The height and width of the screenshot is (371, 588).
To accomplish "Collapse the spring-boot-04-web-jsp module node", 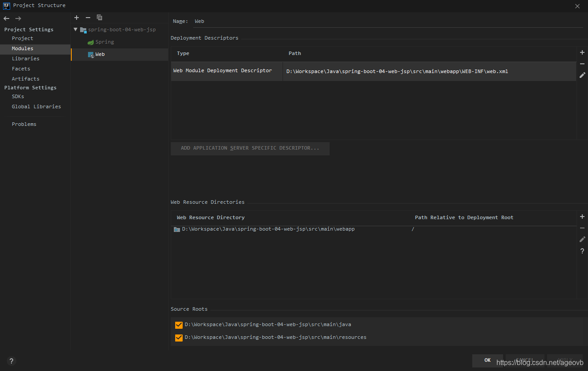I will (76, 29).
